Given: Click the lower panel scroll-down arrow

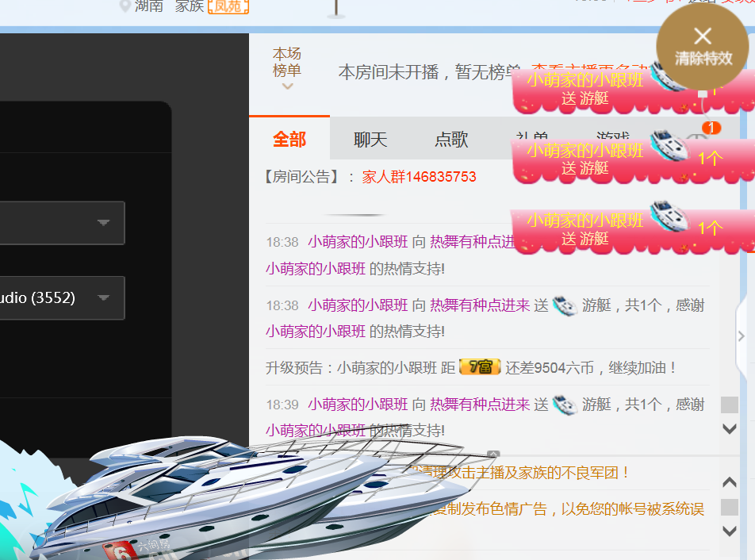Looking at the screenshot, I should 730,531.
